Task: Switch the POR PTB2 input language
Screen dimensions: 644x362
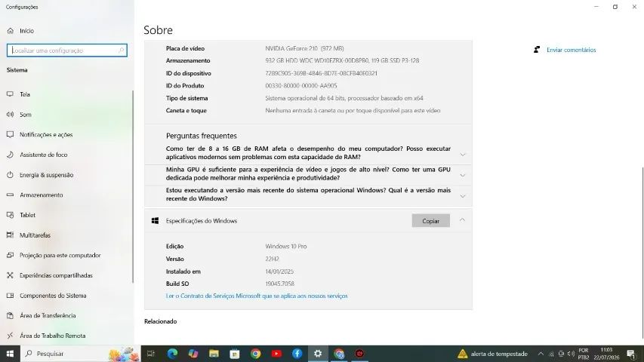Action: tap(583, 354)
